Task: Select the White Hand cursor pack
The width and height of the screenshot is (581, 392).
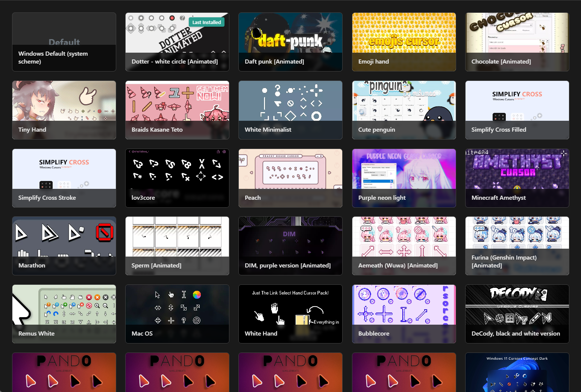Action: pos(290,314)
